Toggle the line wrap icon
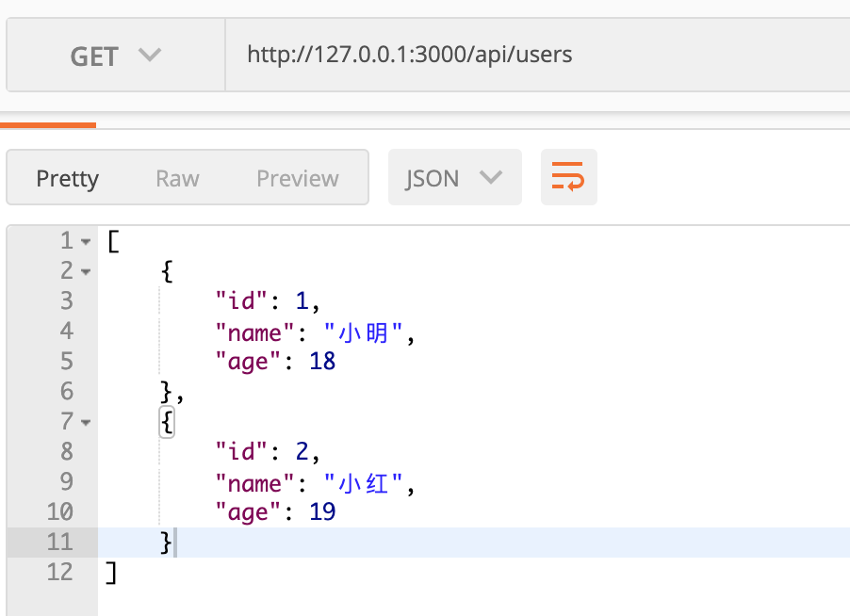 point(568,177)
